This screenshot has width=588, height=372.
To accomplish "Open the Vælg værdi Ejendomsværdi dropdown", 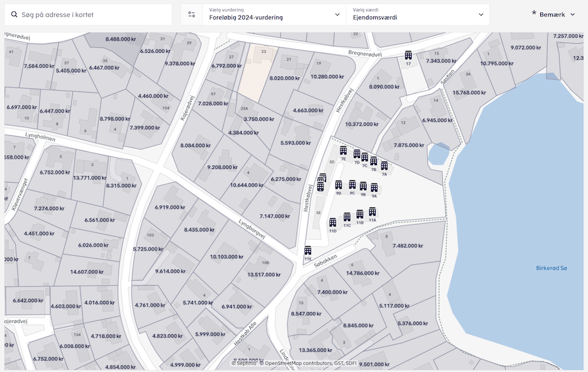I will (418, 14).
